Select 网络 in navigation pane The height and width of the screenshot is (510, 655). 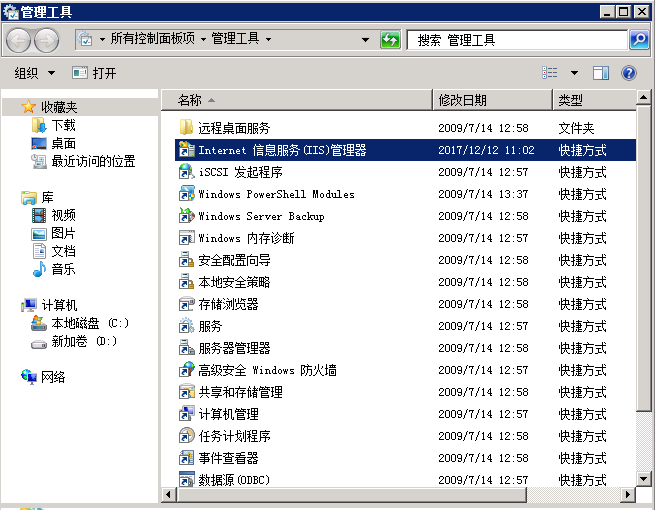click(53, 377)
